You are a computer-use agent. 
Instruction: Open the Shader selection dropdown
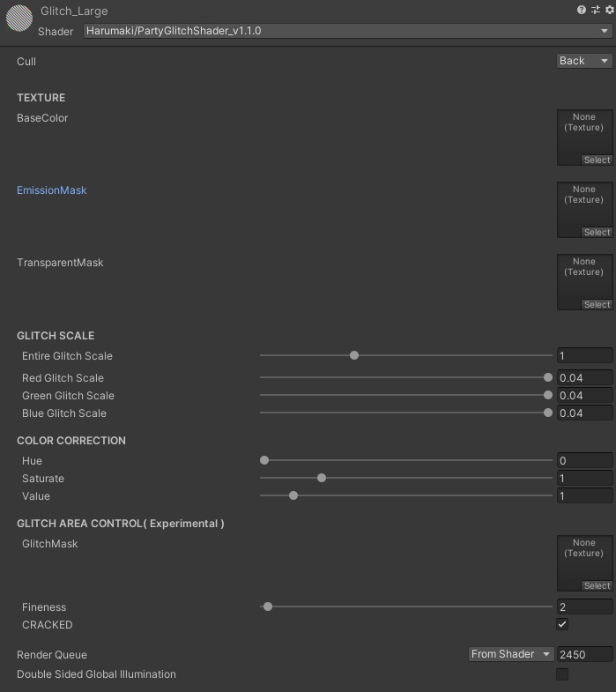pyautogui.click(x=348, y=31)
